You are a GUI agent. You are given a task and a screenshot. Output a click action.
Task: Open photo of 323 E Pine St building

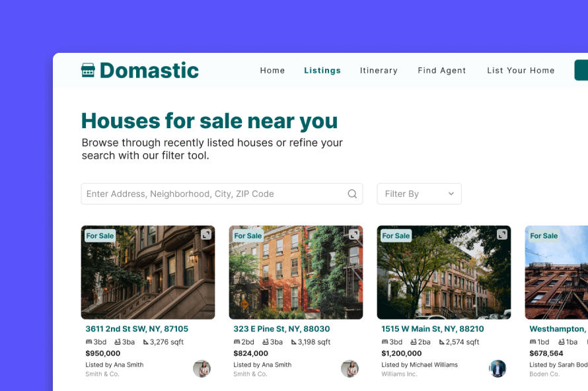point(296,273)
